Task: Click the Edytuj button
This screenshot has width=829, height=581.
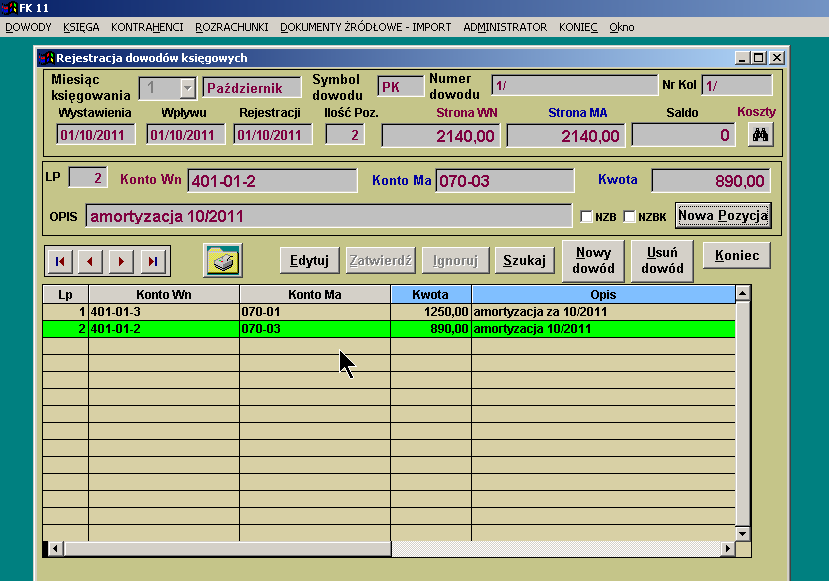Action: pos(309,260)
